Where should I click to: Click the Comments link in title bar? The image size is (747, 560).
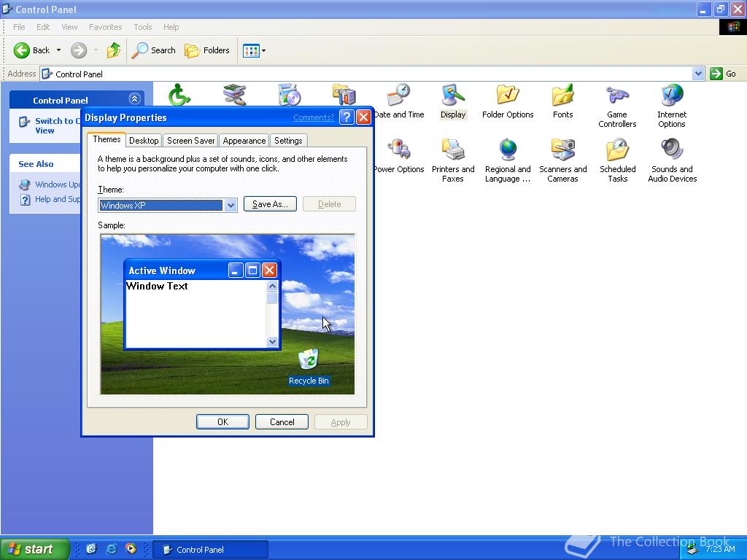[x=314, y=117]
